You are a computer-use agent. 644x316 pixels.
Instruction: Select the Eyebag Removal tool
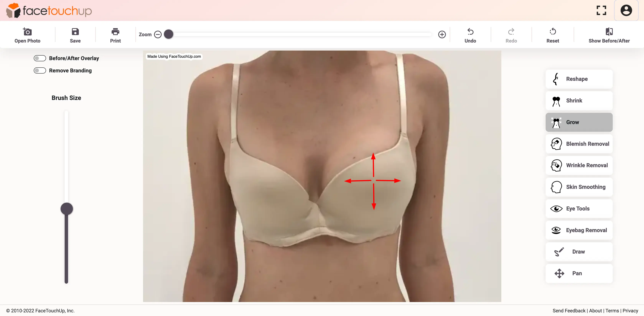click(x=579, y=230)
